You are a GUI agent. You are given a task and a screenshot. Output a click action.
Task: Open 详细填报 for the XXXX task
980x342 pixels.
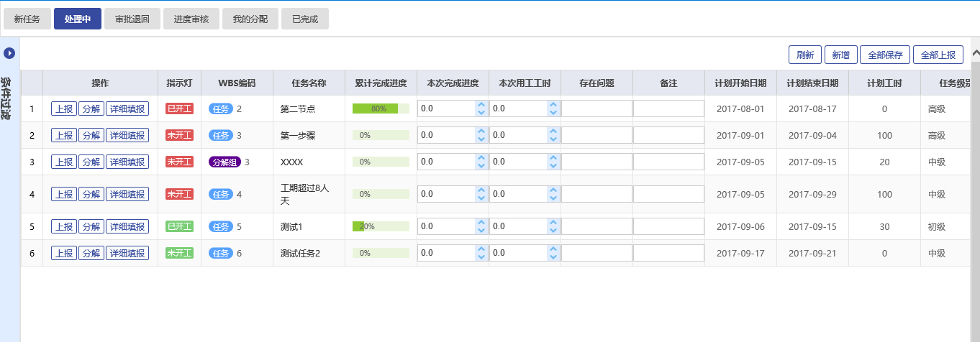(x=127, y=162)
